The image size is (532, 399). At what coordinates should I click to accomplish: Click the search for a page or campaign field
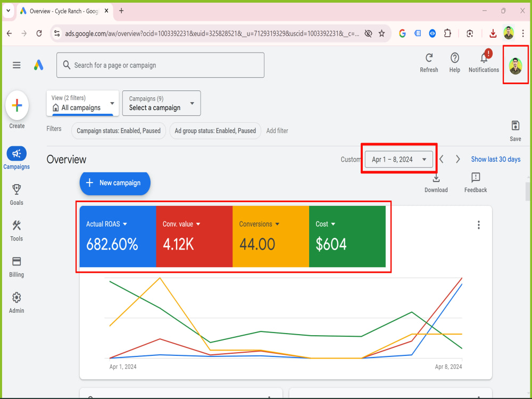pos(161,65)
